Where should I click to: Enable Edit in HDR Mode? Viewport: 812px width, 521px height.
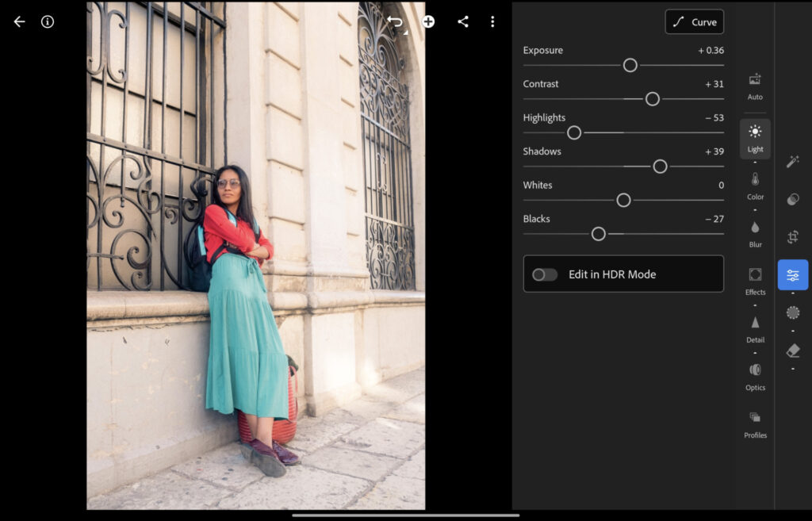(545, 274)
